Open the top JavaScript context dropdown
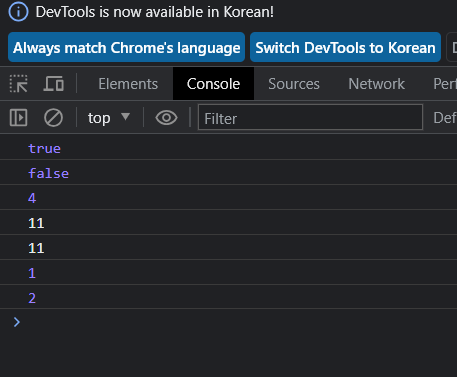Screen dimensions: 457x377 [x=109, y=118]
